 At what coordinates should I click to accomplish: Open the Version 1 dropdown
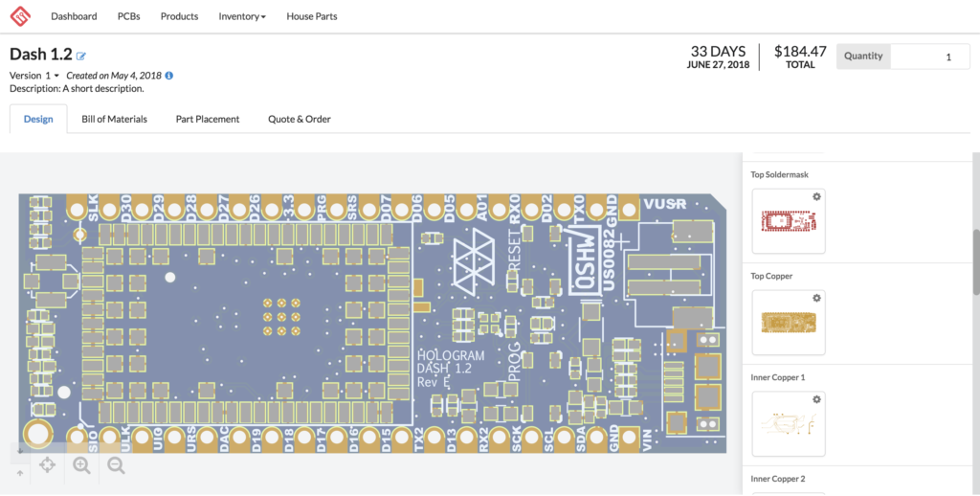coord(34,75)
